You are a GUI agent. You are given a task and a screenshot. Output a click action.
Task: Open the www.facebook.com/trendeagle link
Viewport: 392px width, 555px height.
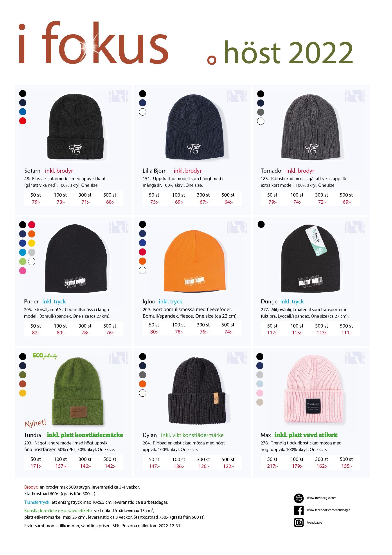(329, 510)
